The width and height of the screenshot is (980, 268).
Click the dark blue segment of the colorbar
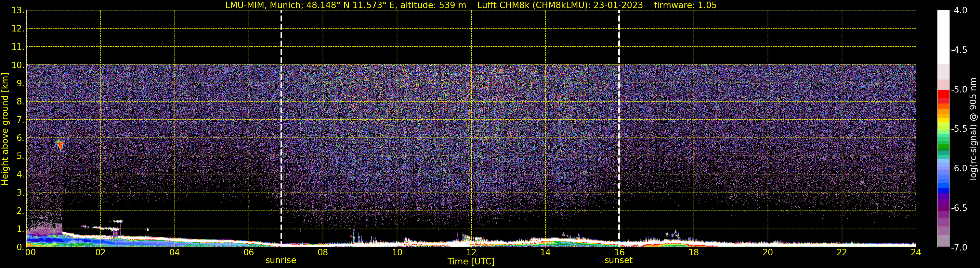[943, 190]
